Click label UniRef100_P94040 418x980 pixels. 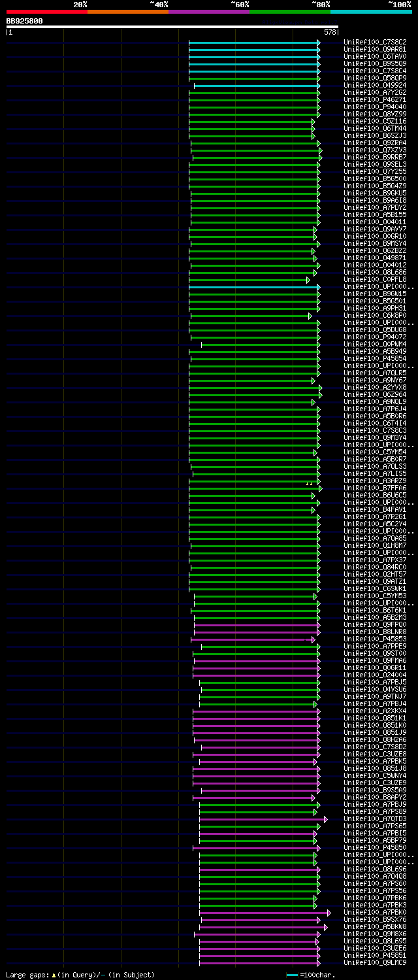pyautogui.click(x=375, y=107)
